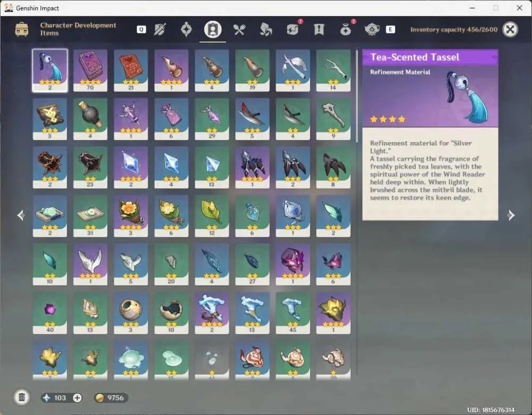Screen dimensions: 532x415
Task: Select the purple vial item with count 29
Action: pos(212,119)
